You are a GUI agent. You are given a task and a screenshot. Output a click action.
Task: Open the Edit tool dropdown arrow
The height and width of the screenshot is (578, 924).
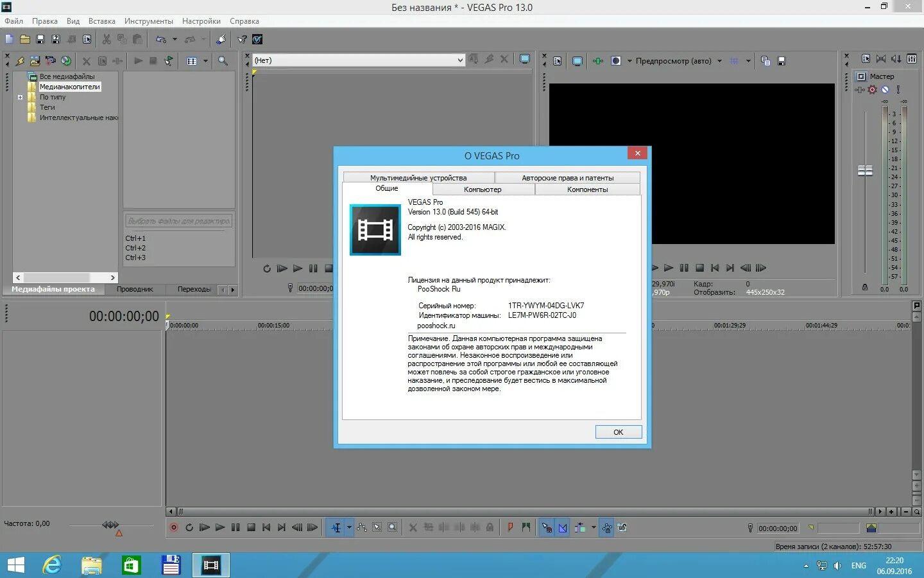pyautogui.click(x=349, y=527)
